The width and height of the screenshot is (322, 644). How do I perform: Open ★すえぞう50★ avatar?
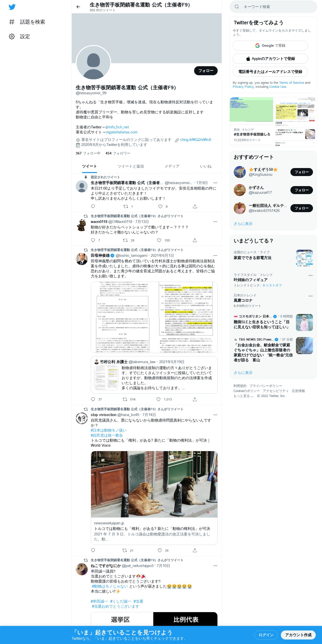click(x=240, y=172)
